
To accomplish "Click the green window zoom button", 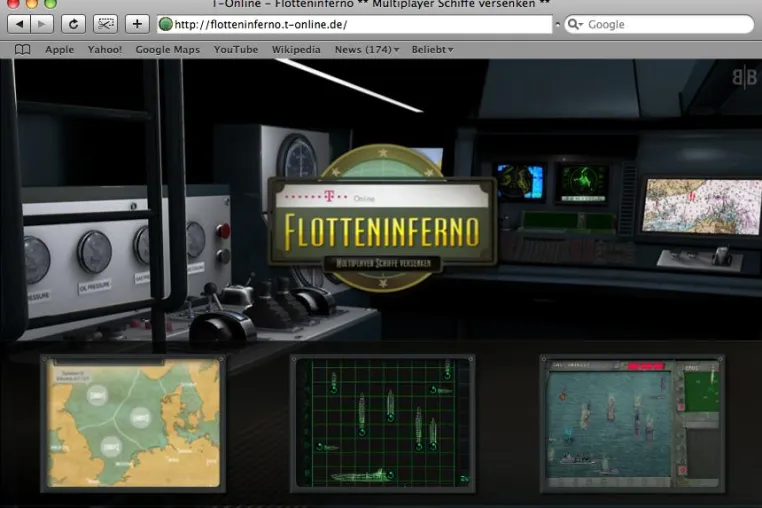I will (x=50, y=3).
